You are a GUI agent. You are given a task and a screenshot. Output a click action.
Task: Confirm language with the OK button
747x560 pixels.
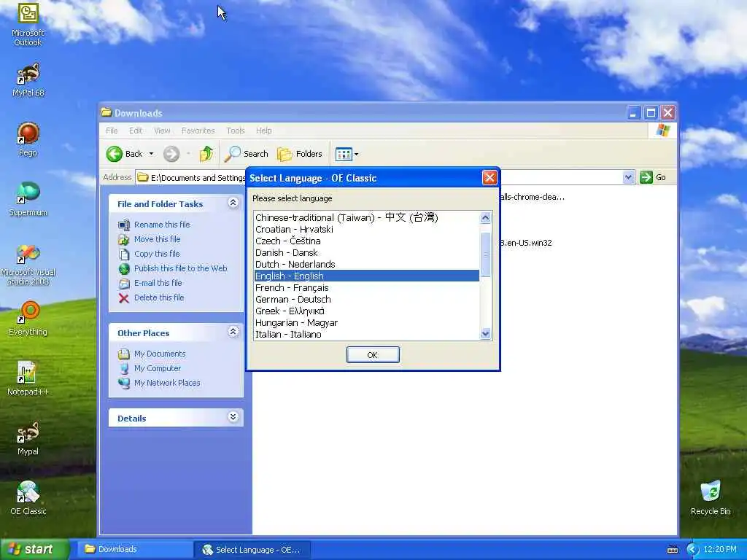373,355
